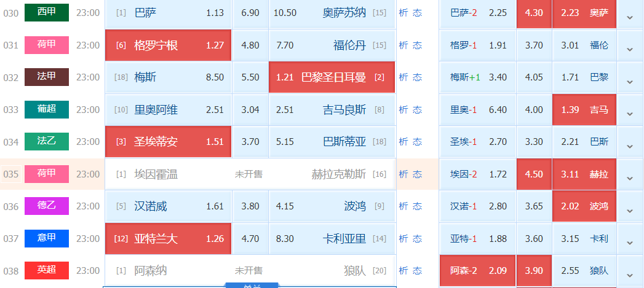Select 波鸿 win odds 4.15
Viewport: 644px width, 288px height.
pos(332,206)
